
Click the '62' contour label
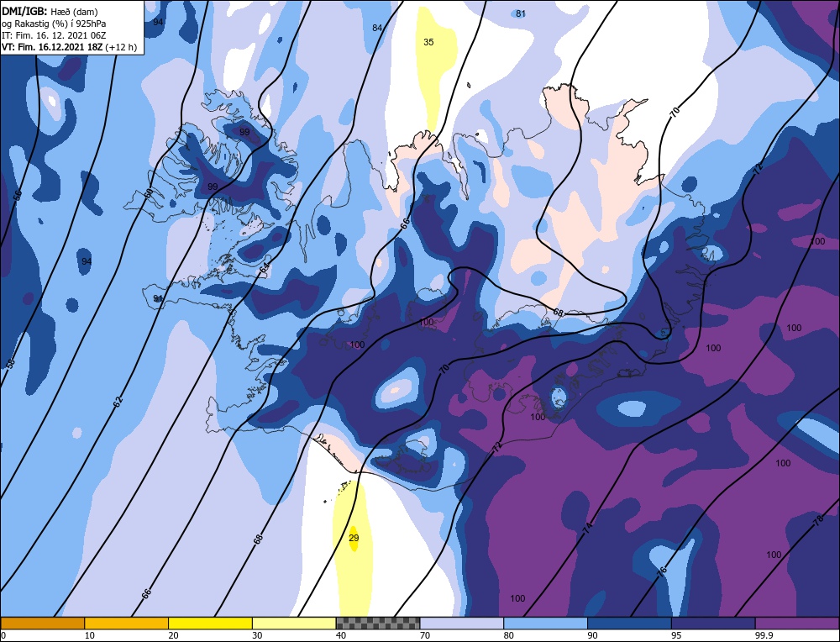tap(118, 402)
